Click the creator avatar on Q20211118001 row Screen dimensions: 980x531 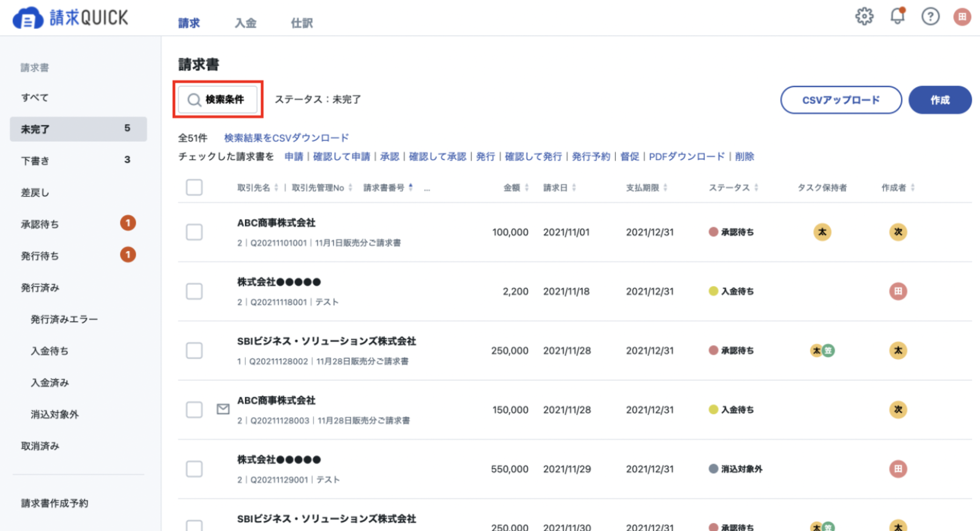tap(897, 291)
